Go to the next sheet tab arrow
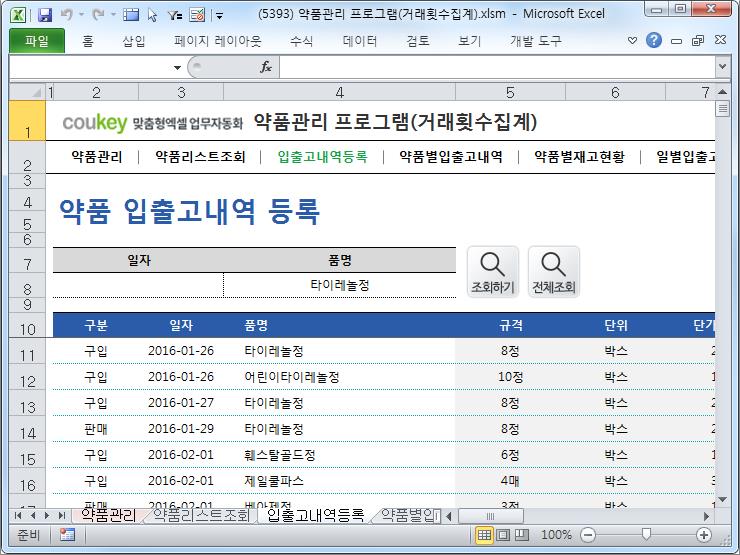The height and width of the screenshot is (555, 740). (47, 515)
